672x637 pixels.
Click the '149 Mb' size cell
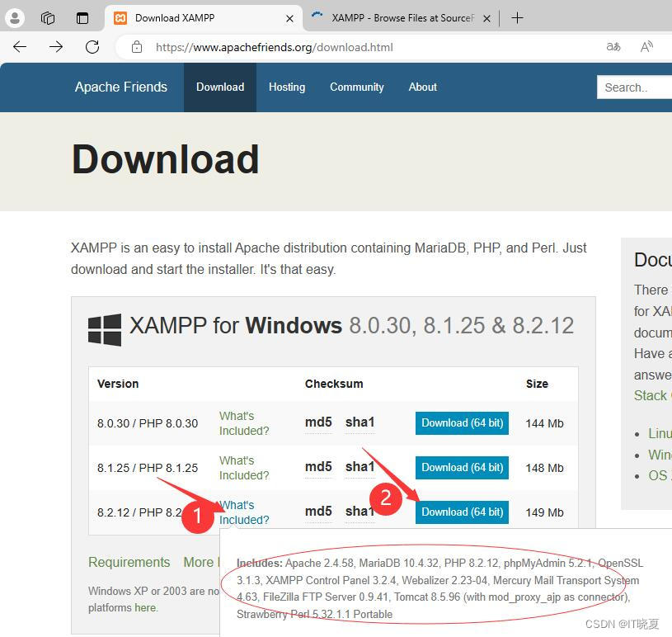tap(544, 513)
